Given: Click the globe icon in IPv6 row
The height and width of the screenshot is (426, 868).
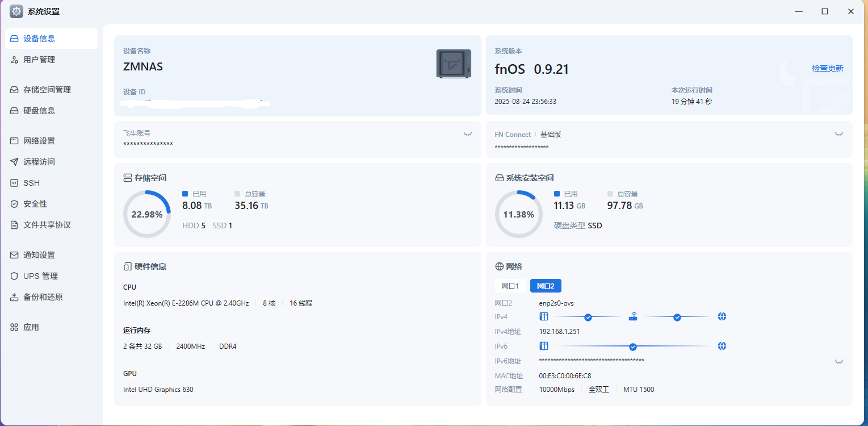Looking at the screenshot, I should 722,346.
